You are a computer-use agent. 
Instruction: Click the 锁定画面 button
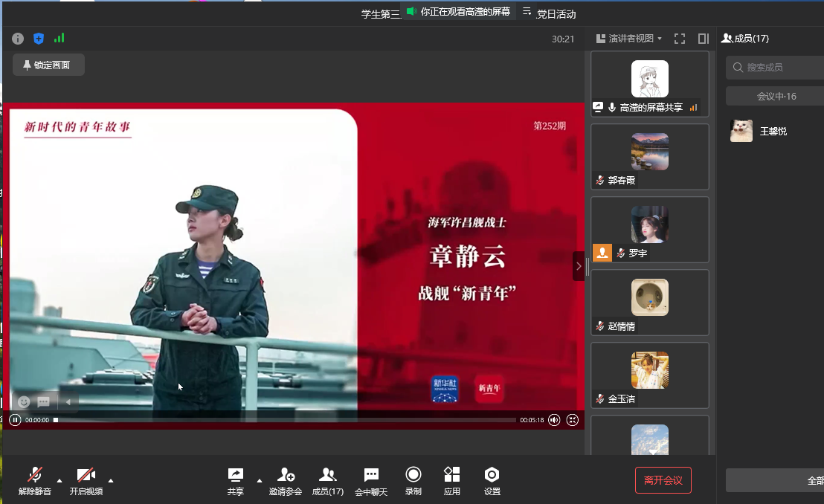tap(48, 65)
